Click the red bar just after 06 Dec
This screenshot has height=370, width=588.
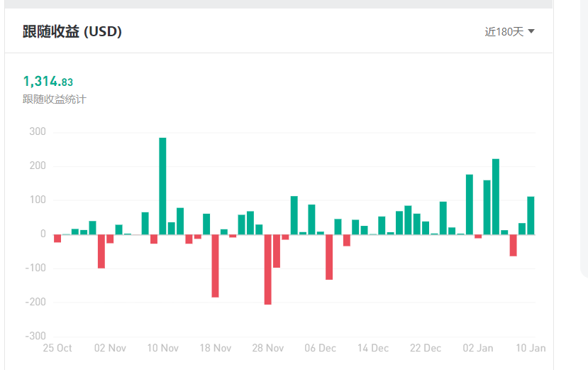pyautogui.click(x=329, y=257)
